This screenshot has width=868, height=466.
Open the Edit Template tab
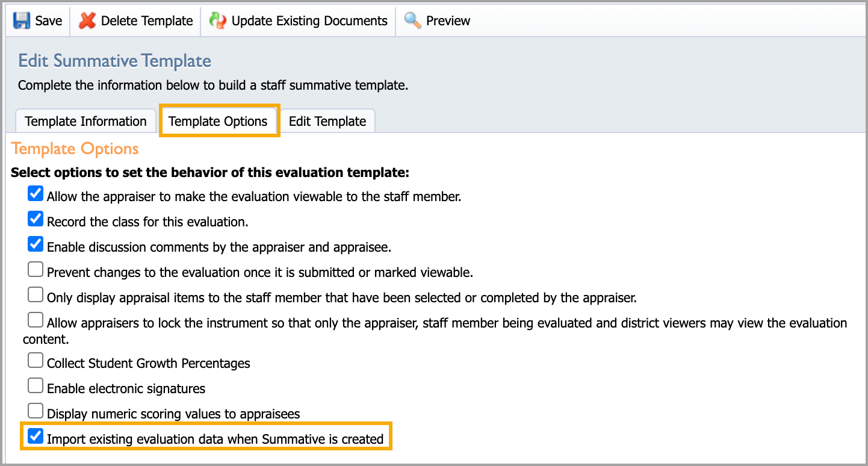[327, 121]
